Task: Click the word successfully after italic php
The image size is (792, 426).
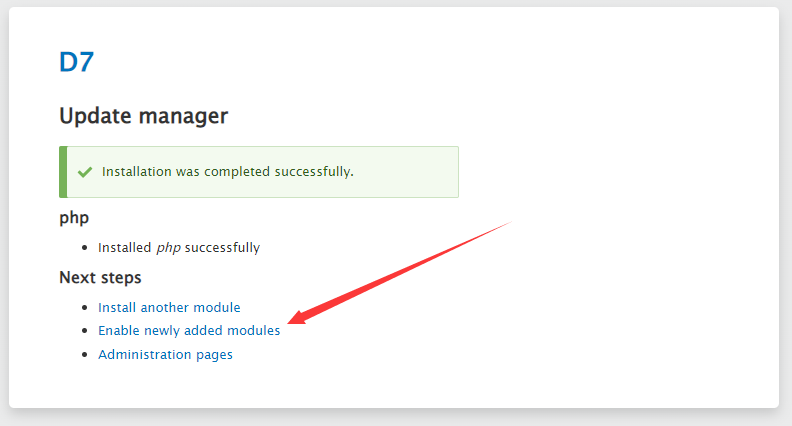Action: 222,248
